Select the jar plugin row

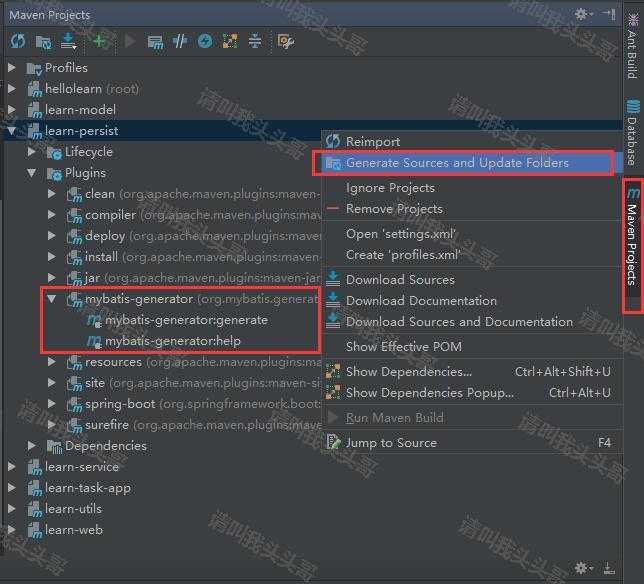point(194,278)
